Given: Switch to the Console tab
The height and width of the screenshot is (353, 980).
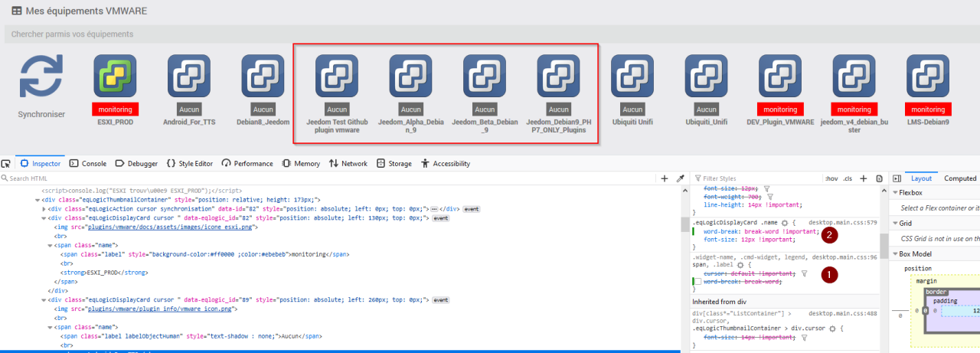Looking at the screenshot, I should (x=88, y=163).
